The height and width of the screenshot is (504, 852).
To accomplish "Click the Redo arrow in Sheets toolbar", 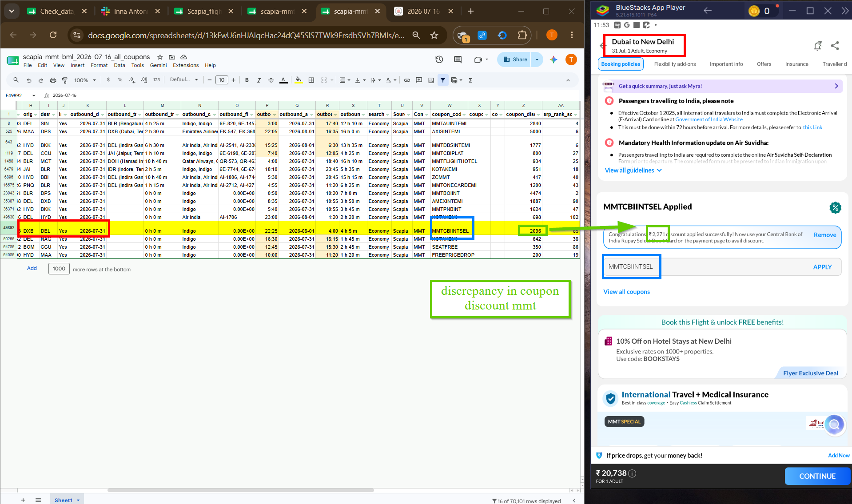I will [x=41, y=80].
